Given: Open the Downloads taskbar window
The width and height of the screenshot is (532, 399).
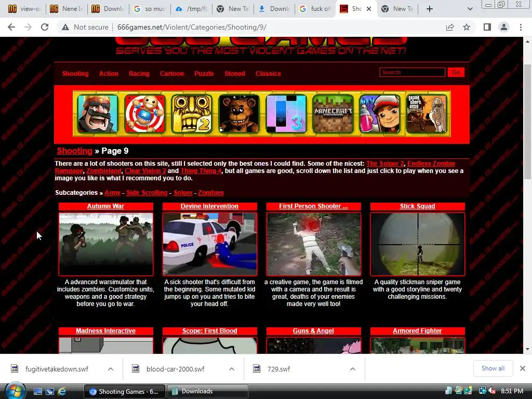Looking at the screenshot, I should point(208,391).
